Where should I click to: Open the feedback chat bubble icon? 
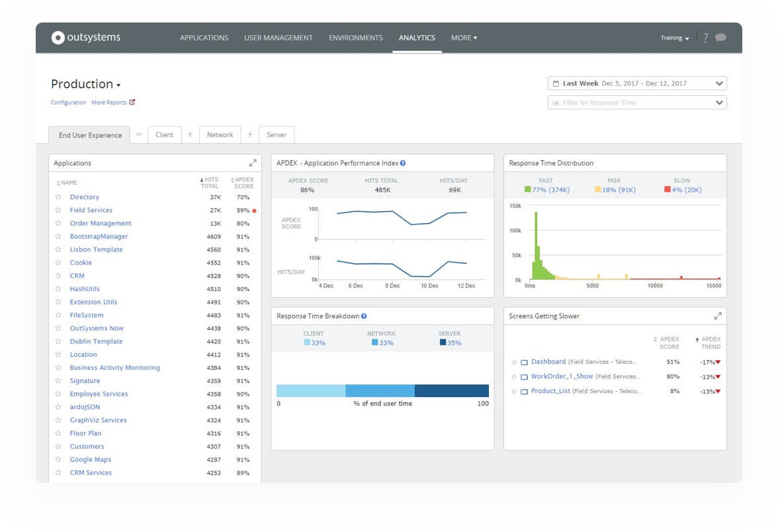[721, 38]
